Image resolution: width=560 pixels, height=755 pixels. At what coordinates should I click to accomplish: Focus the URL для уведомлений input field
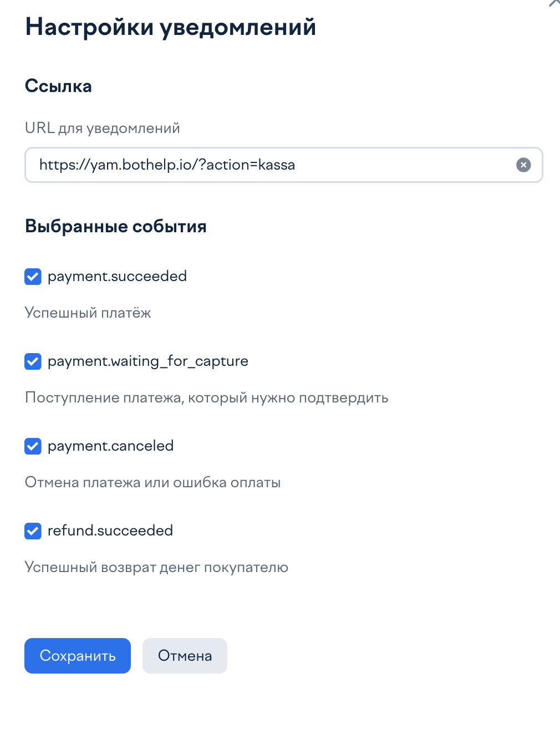point(283,165)
